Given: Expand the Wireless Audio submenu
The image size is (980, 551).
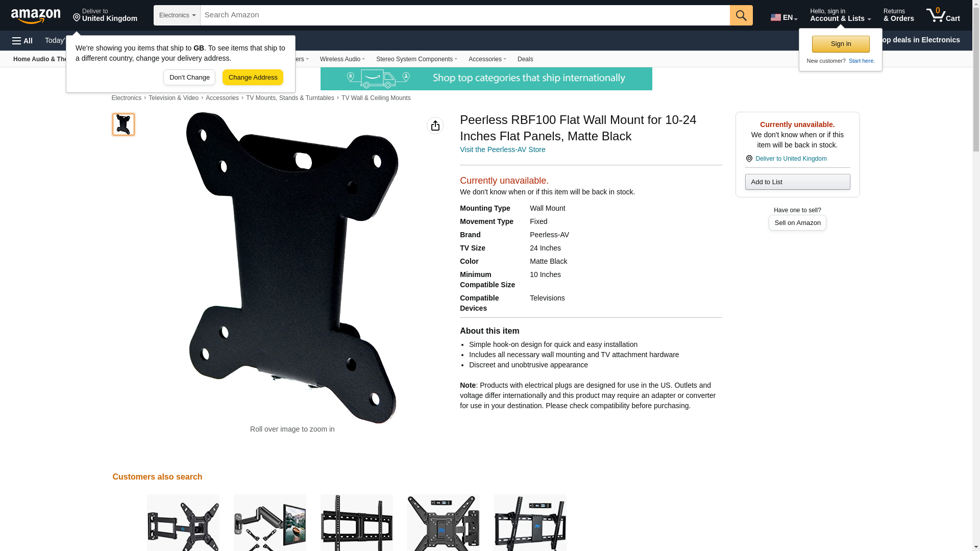Looking at the screenshot, I should point(342,59).
